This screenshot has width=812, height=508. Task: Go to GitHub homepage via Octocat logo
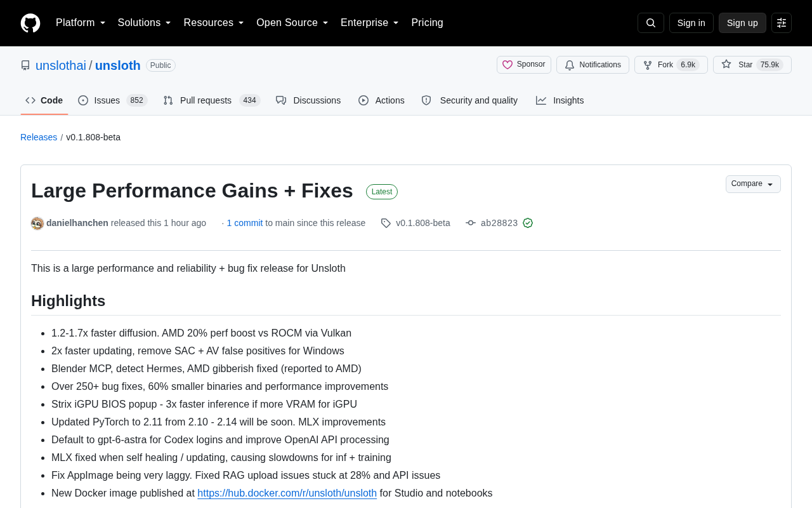click(30, 23)
